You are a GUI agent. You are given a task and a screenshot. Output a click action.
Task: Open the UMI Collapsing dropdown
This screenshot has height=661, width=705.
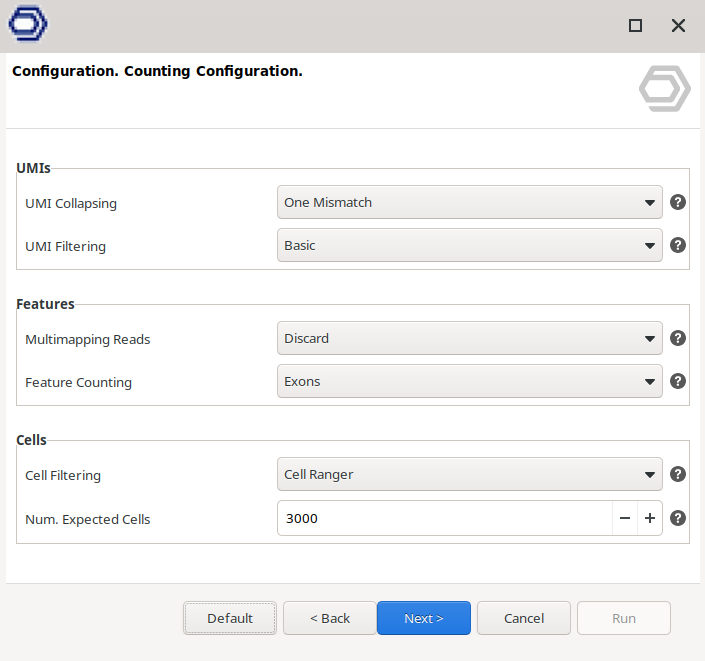click(469, 202)
